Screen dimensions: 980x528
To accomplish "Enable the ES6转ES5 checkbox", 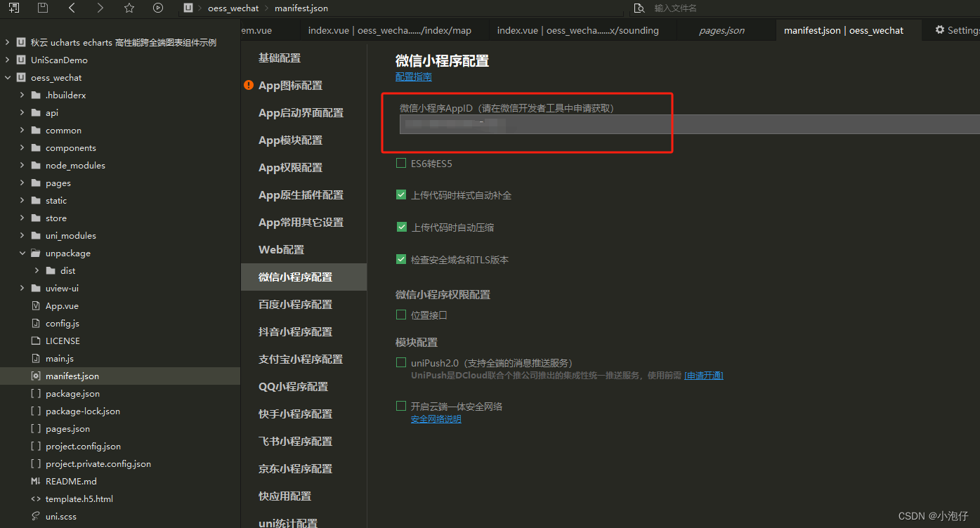I will pyautogui.click(x=401, y=163).
